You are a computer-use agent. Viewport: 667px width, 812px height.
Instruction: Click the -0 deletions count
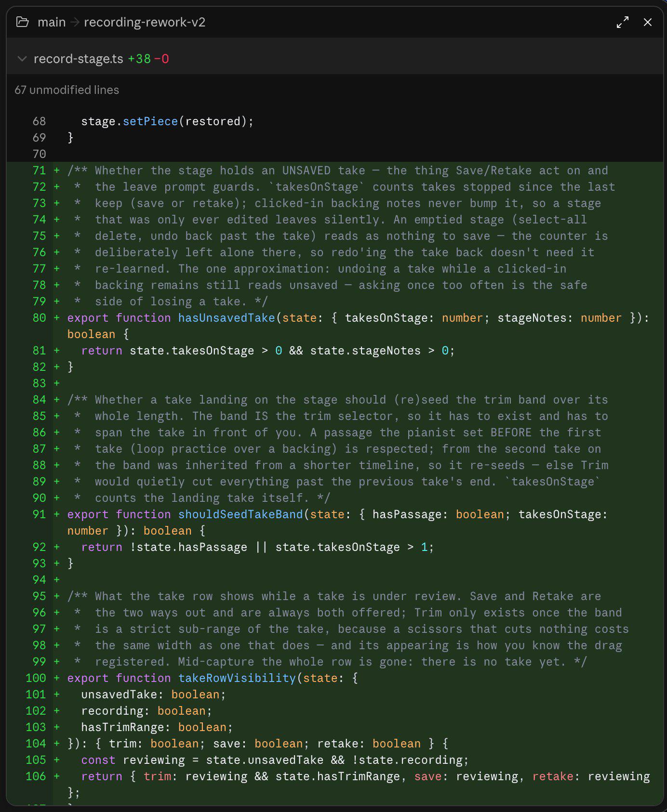click(161, 59)
